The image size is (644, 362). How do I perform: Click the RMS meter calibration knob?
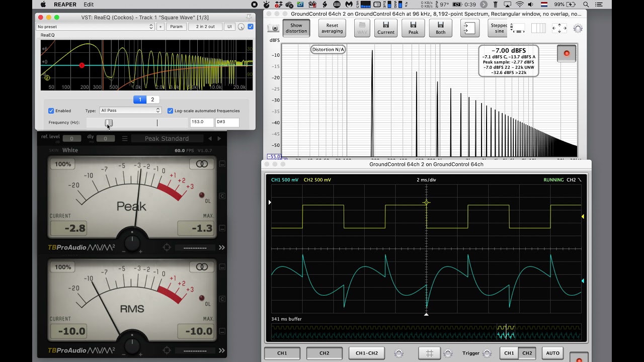pyautogui.click(x=132, y=345)
